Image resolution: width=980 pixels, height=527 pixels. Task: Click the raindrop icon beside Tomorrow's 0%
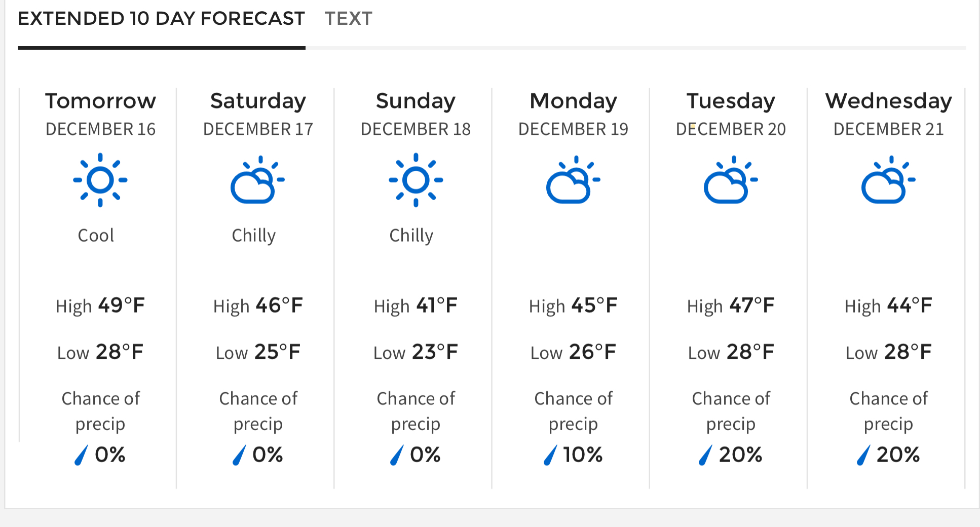(81, 455)
